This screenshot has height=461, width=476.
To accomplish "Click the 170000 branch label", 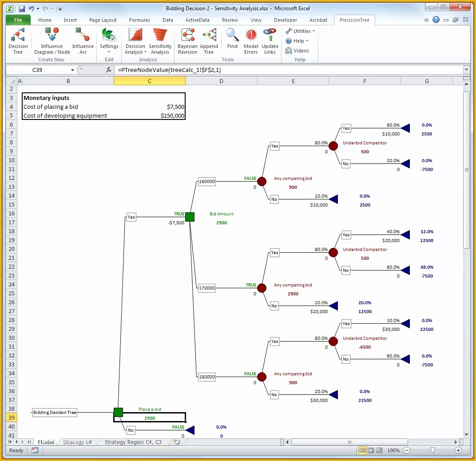I will [207, 288].
